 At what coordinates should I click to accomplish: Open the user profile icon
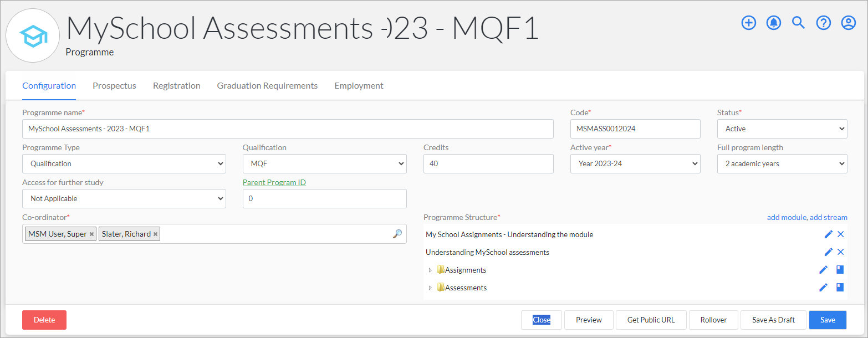click(x=849, y=23)
